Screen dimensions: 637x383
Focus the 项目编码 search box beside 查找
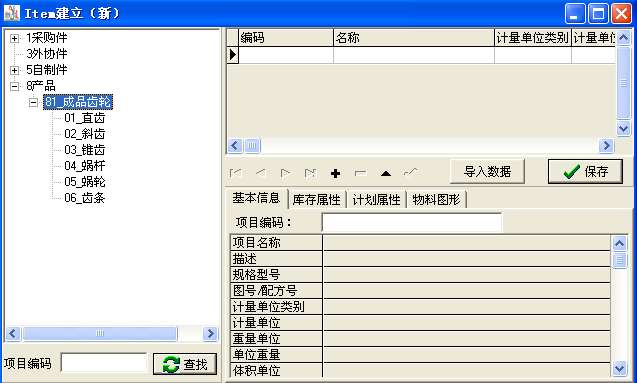pos(104,362)
